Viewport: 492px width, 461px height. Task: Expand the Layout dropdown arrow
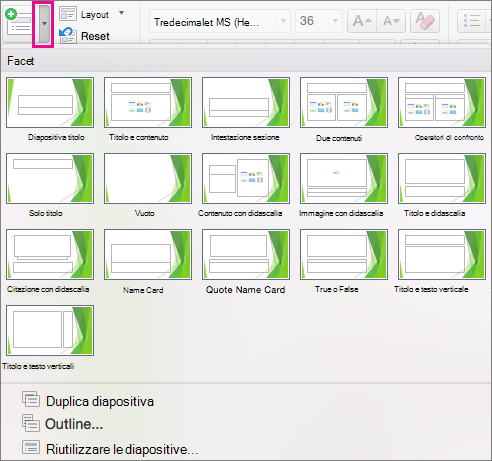pos(122,13)
